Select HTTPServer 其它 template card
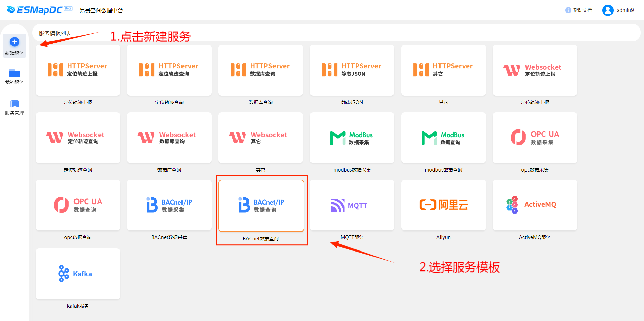 pyautogui.click(x=444, y=70)
